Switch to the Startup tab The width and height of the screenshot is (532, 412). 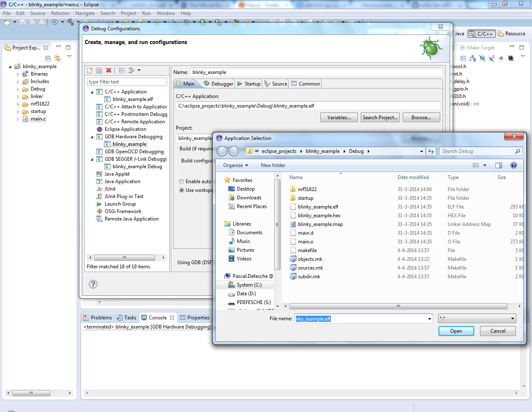tap(249, 83)
